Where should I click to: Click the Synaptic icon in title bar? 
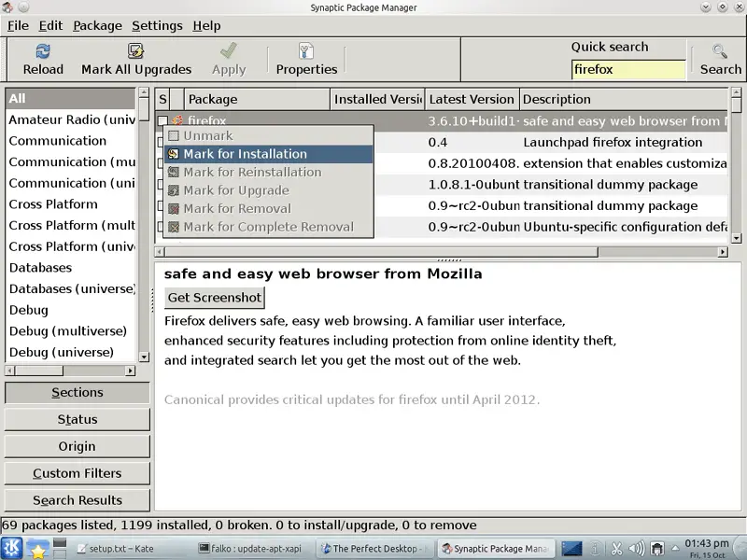tap(7, 7)
